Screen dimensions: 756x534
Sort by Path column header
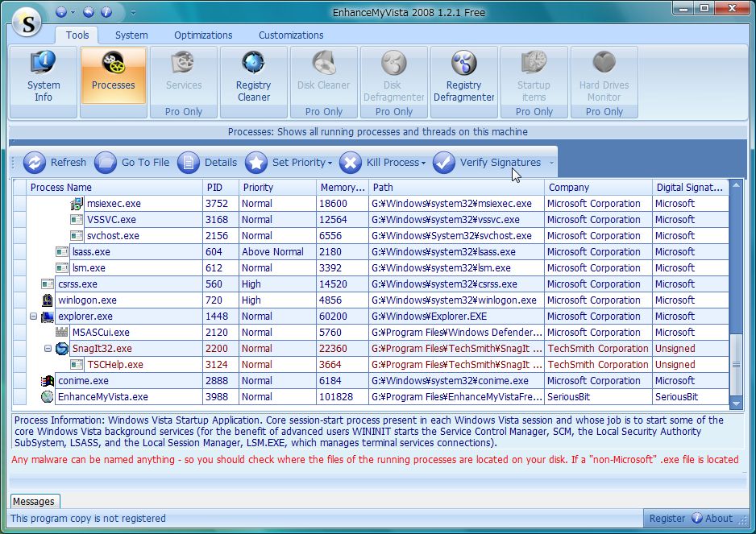point(457,188)
